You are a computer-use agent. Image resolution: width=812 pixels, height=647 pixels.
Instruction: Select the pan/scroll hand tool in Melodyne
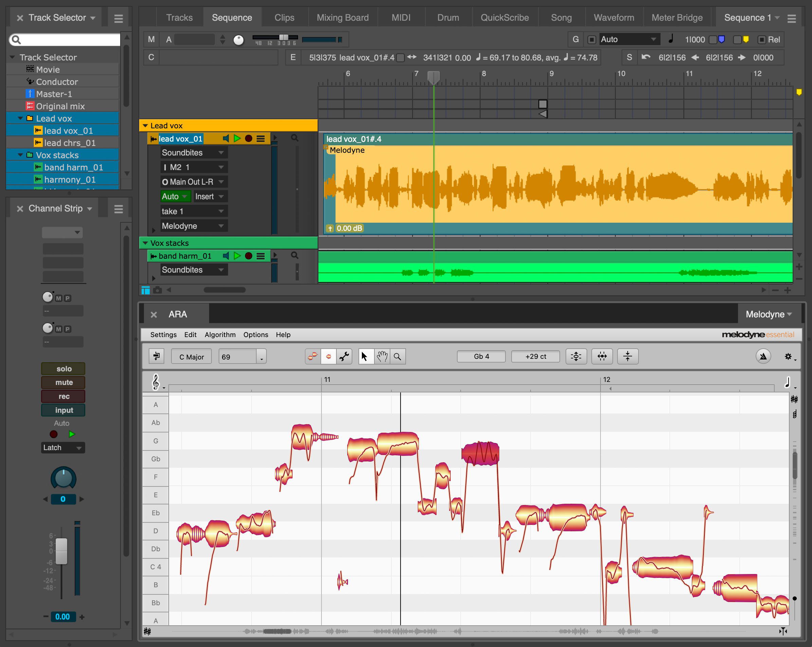click(383, 357)
